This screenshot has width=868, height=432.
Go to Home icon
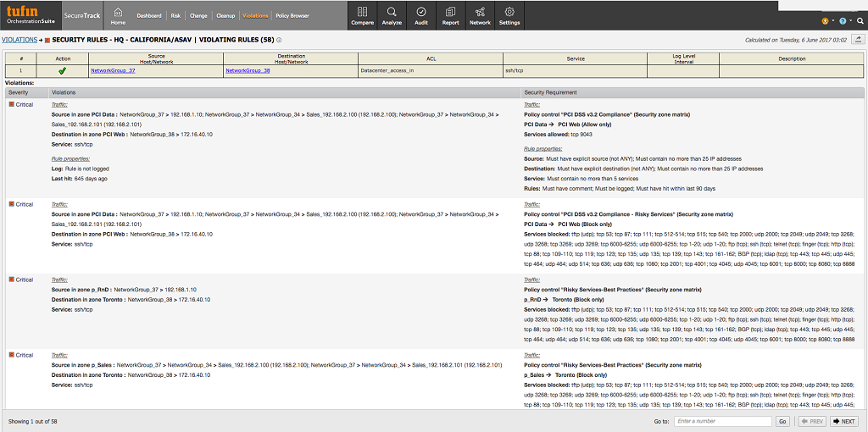(117, 15)
